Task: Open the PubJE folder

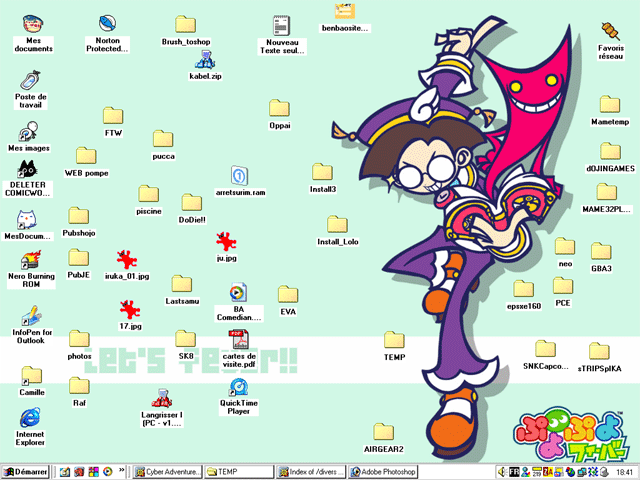Action: tap(79, 258)
